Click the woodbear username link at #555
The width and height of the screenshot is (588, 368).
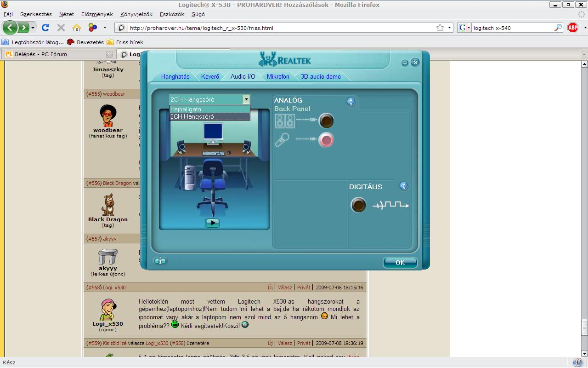click(114, 94)
